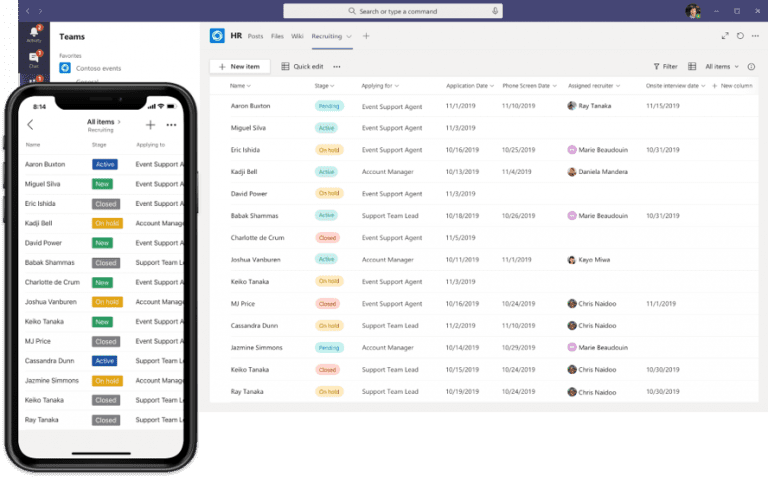Open the HR team logo icon

point(217,36)
